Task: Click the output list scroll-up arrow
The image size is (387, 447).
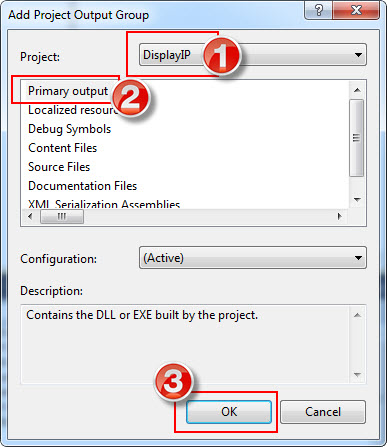Action: point(357,90)
